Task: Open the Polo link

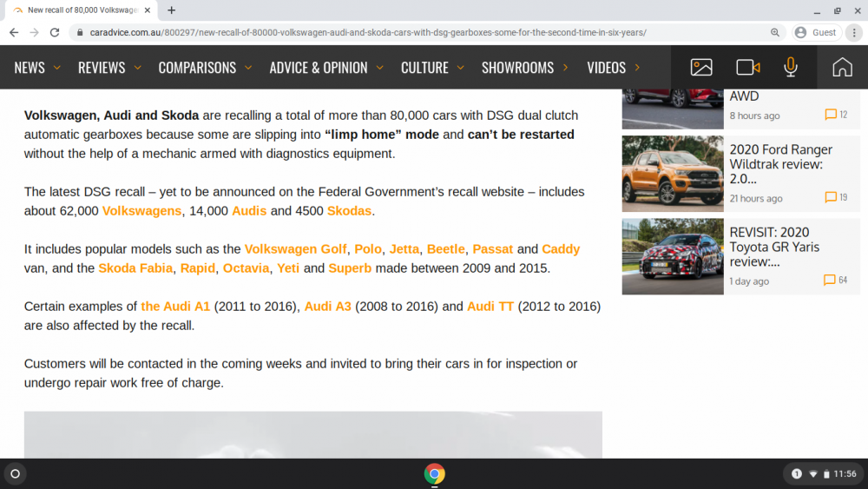Action: [x=368, y=249]
